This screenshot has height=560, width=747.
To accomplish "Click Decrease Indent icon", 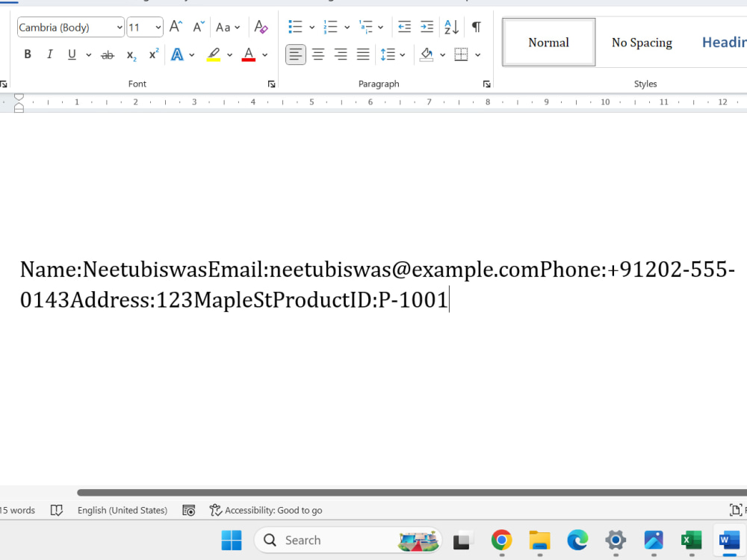I will [404, 27].
